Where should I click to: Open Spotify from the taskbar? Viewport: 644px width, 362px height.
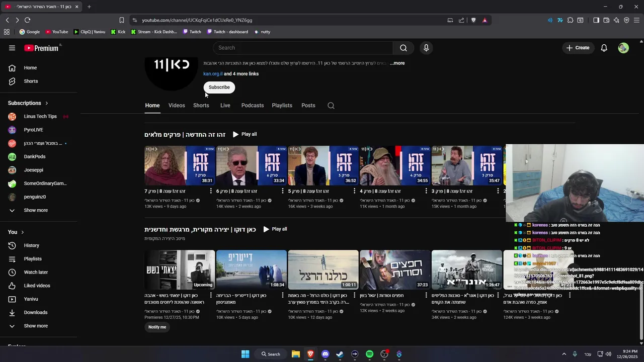369,354
